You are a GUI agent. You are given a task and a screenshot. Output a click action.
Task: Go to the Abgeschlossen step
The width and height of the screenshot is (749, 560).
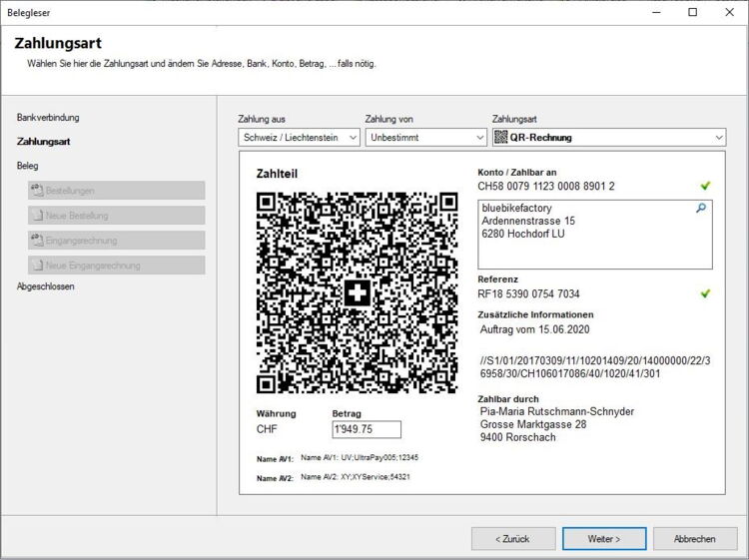(46, 286)
